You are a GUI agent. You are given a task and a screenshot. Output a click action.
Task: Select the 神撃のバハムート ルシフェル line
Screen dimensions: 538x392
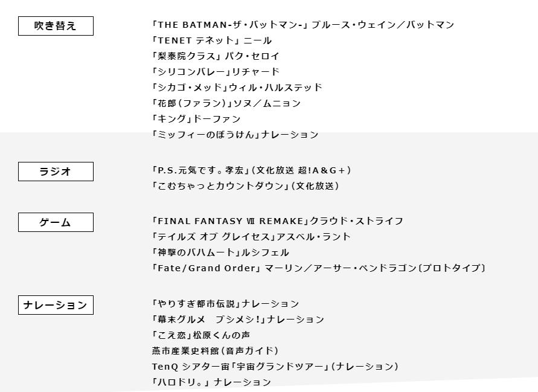coord(220,252)
